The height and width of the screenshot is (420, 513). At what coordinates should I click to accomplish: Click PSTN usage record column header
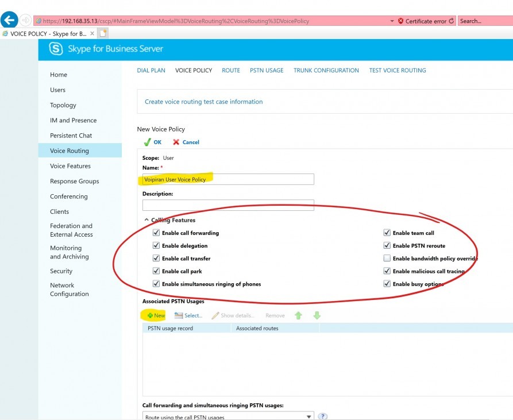[x=187, y=328]
